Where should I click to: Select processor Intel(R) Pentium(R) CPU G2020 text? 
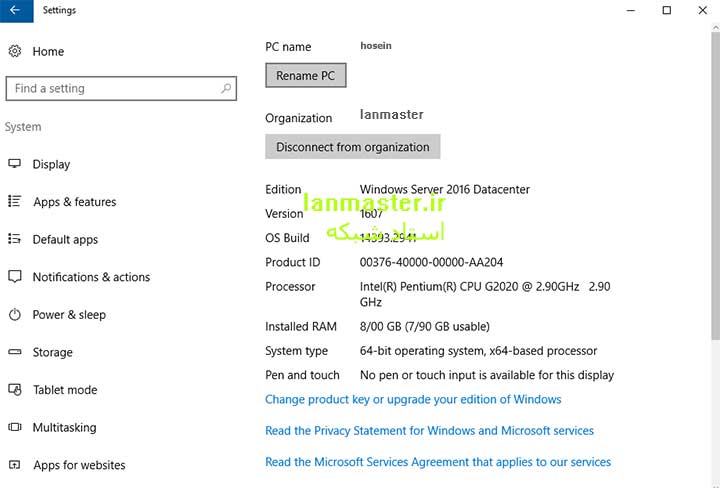485,294
